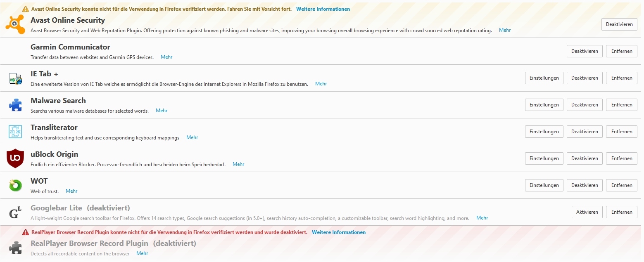Deactivate Garmin Communicator
The width and height of the screenshot is (644, 262).
click(585, 51)
